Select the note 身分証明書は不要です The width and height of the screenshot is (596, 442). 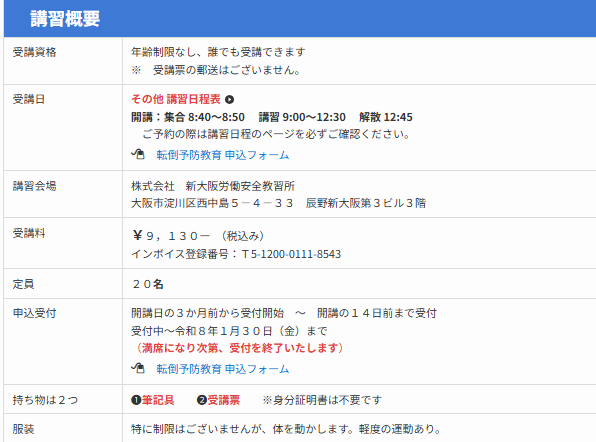coord(327,400)
